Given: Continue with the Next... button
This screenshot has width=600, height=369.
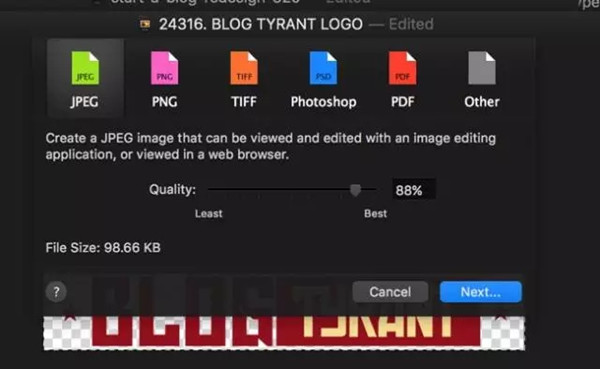Looking at the screenshot, I should [481, 292].
